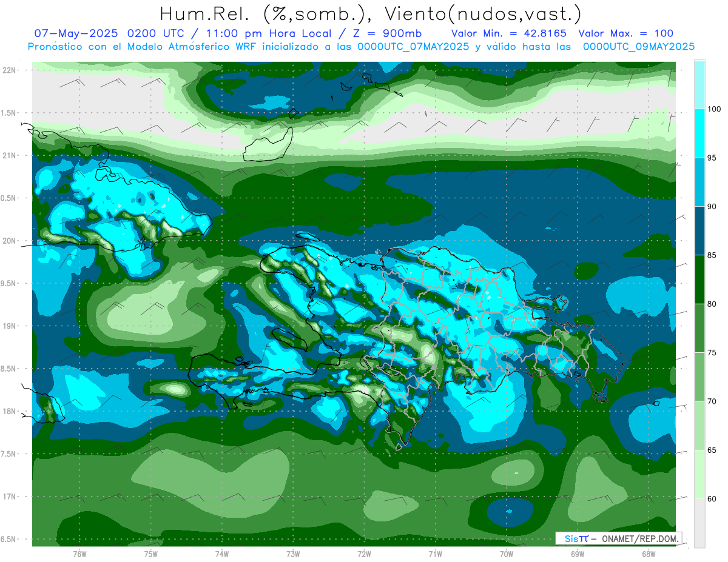This screenshot has width=728, height=562.
Task: Click the '0.5N' latitude label
Action: point(8,198)
